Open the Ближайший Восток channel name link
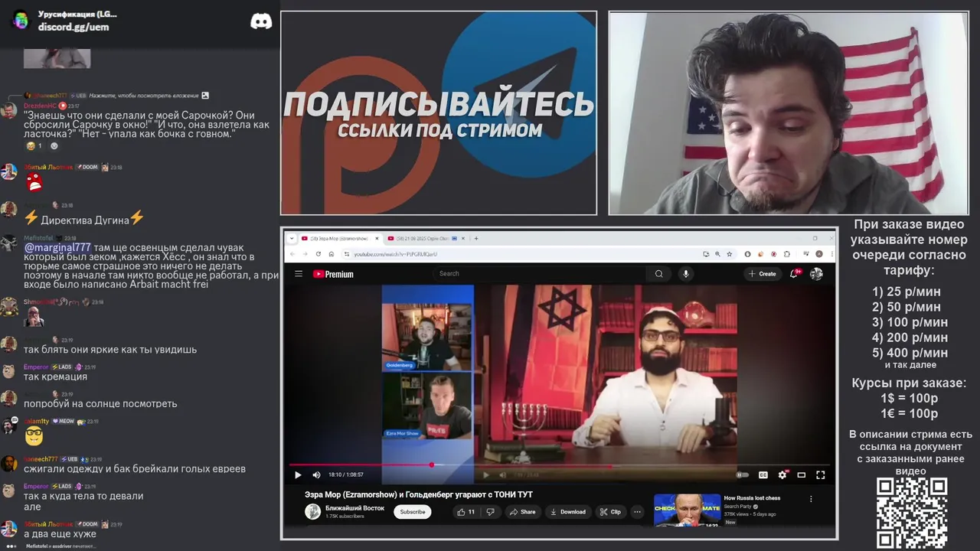The width and height of the screenshot is (980, 551). (x=354, y=508)
